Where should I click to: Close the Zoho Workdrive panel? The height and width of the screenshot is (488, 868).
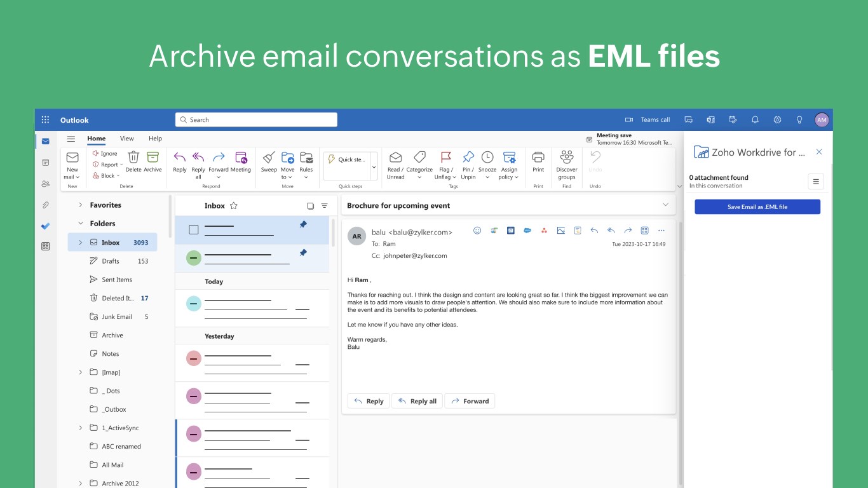[819, 152]
